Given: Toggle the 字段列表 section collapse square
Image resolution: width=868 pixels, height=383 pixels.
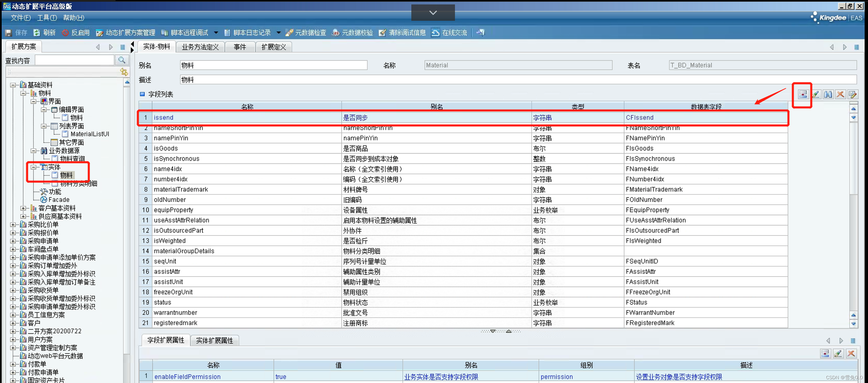Looking at the screenshot, I should (x=142, y=94).
